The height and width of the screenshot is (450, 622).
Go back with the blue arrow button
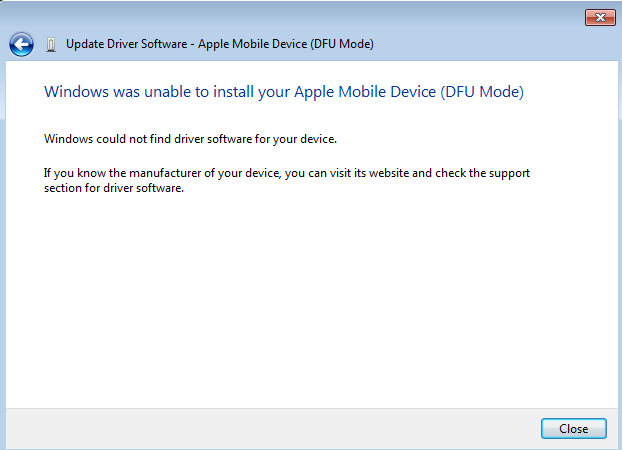coord(21,44)
